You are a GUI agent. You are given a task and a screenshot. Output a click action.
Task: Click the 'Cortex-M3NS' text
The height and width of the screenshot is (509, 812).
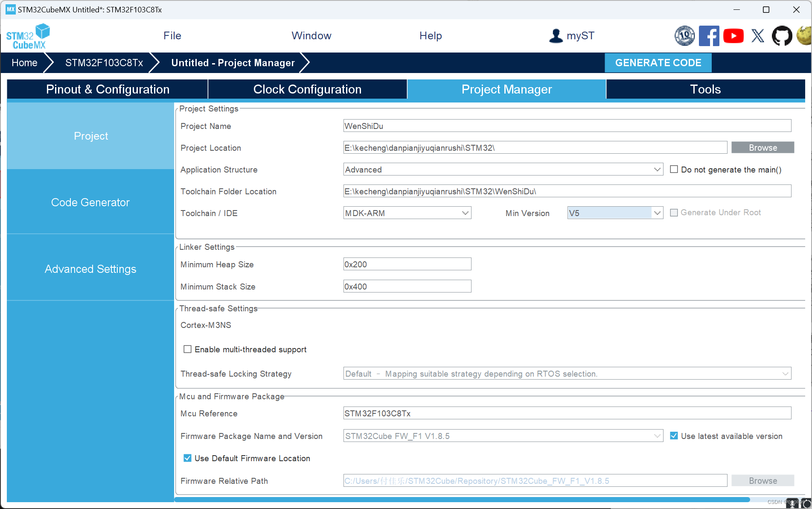(206, 325)
